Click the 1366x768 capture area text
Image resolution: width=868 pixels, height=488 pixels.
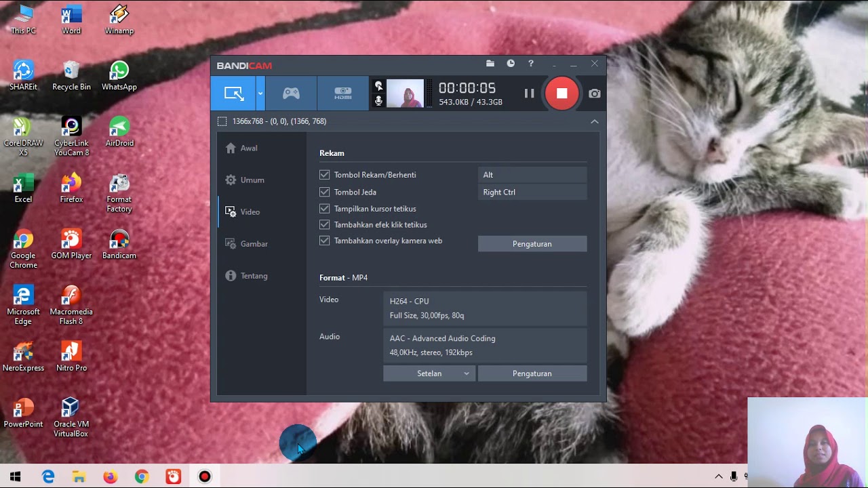(279, 121)
